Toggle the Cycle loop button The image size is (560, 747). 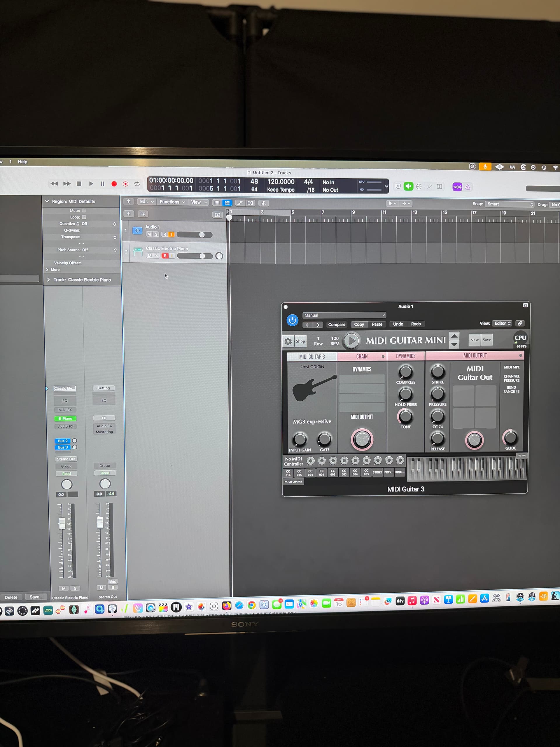click(x=137, y=184)
